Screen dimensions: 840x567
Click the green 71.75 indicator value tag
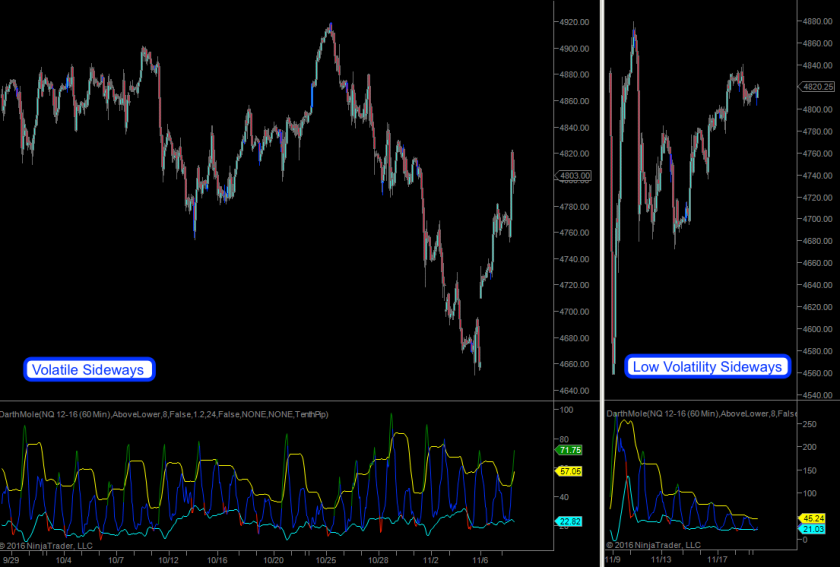[x=571, y=451]
